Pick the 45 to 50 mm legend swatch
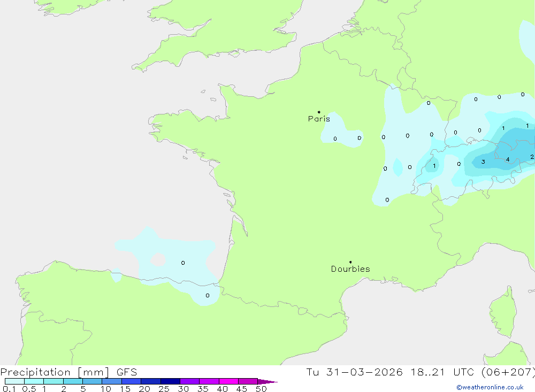The image size is (535, 392). 248,381
